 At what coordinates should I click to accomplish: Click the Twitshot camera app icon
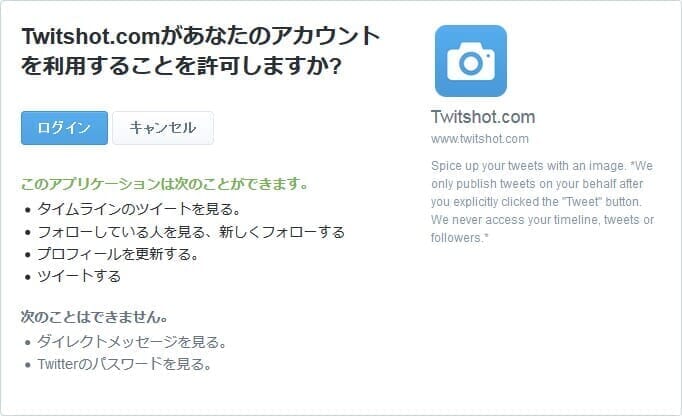(x=471, y=61)
